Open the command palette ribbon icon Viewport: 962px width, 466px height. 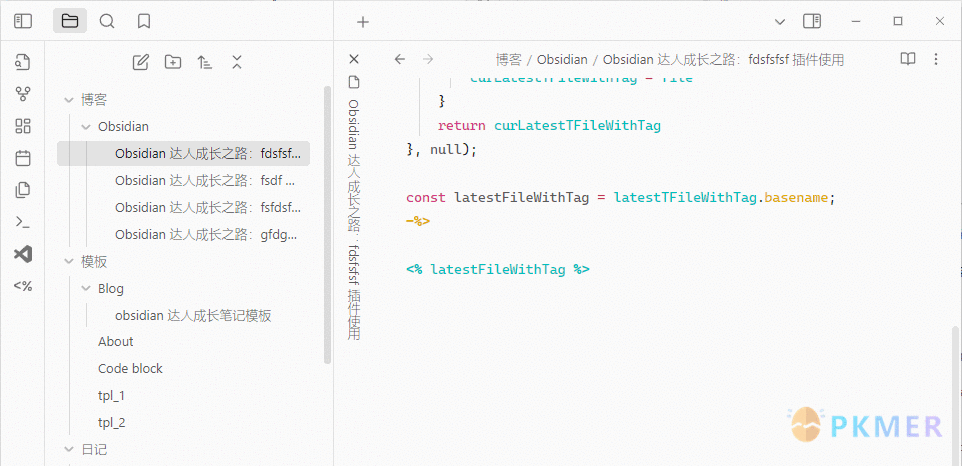coord(23,222)
